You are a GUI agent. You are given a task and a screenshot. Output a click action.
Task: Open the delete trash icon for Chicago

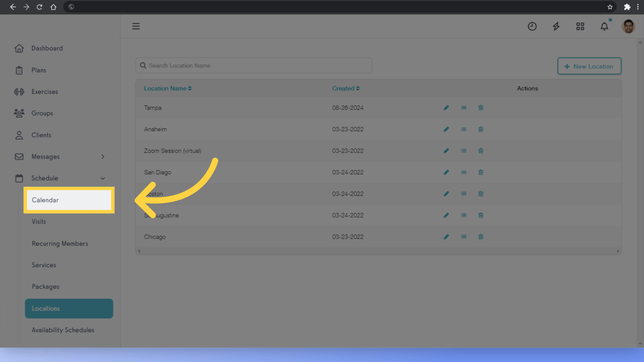point(480,237)
